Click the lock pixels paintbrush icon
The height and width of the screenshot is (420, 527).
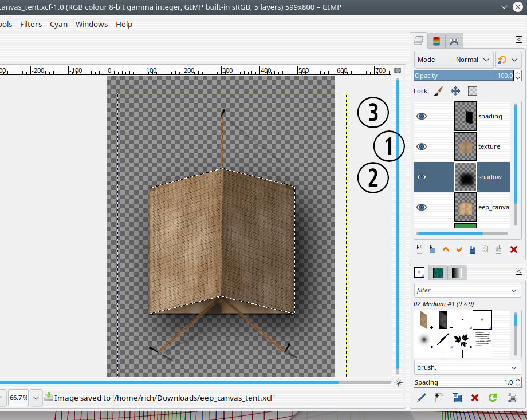(438, 91)
